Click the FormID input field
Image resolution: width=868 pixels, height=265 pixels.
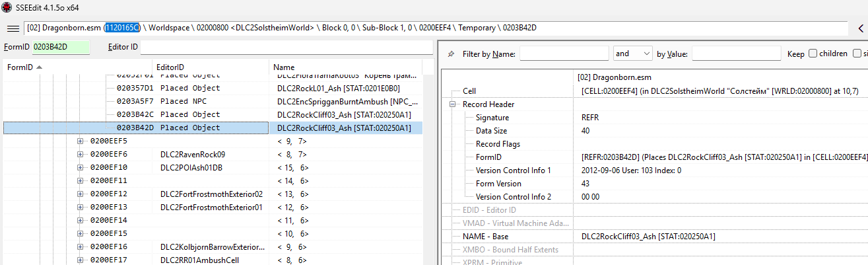(x=61, y=47)
